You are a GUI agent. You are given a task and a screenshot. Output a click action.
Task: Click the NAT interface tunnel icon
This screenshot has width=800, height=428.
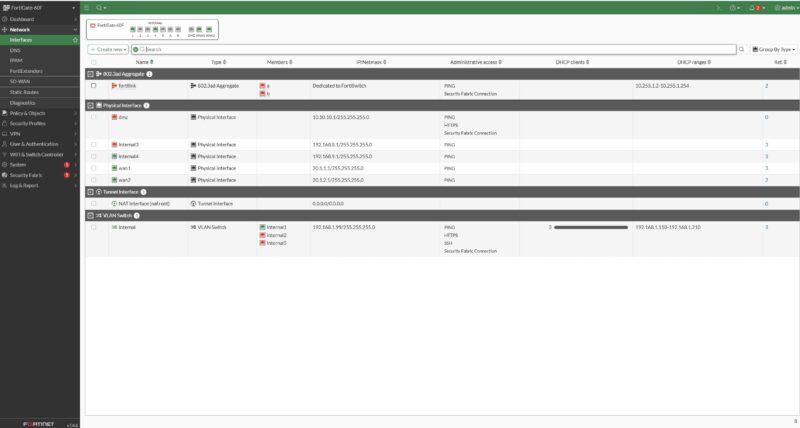pyautogui.click(x=114, y=203)
